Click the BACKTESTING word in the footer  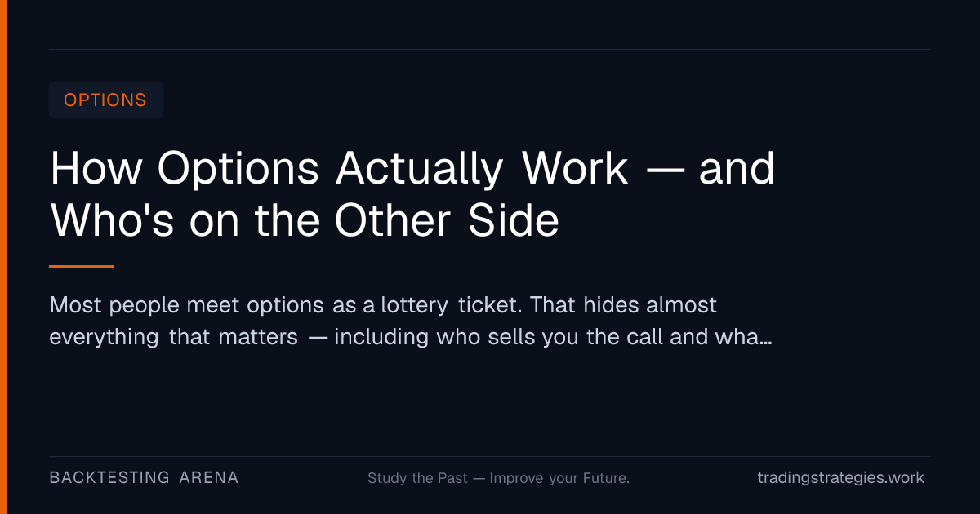click(110, 477)
